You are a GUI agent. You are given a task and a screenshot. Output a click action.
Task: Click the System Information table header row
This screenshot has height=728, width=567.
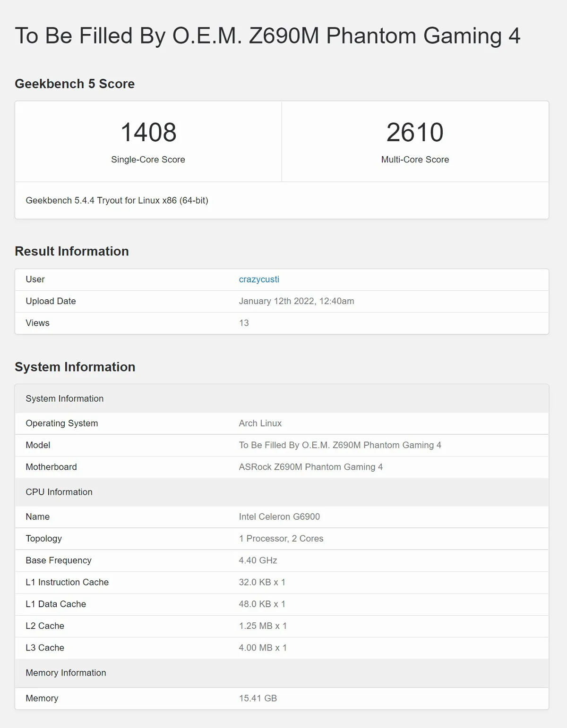click(x=282, y=398)
